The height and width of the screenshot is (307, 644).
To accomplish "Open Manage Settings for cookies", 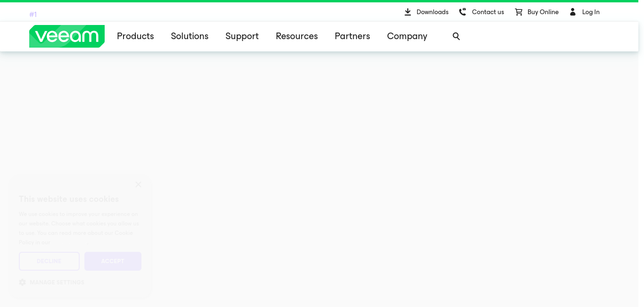I will [x=57, y=282].
